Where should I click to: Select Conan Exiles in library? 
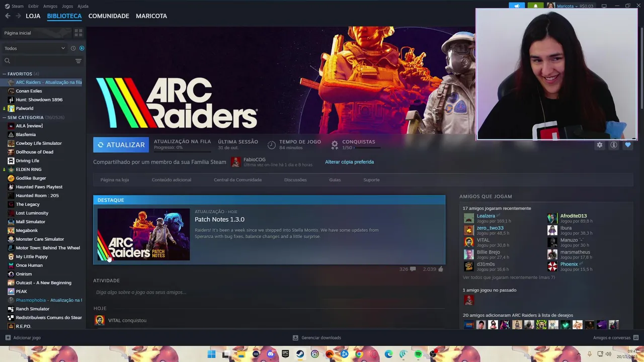(29, 91)
